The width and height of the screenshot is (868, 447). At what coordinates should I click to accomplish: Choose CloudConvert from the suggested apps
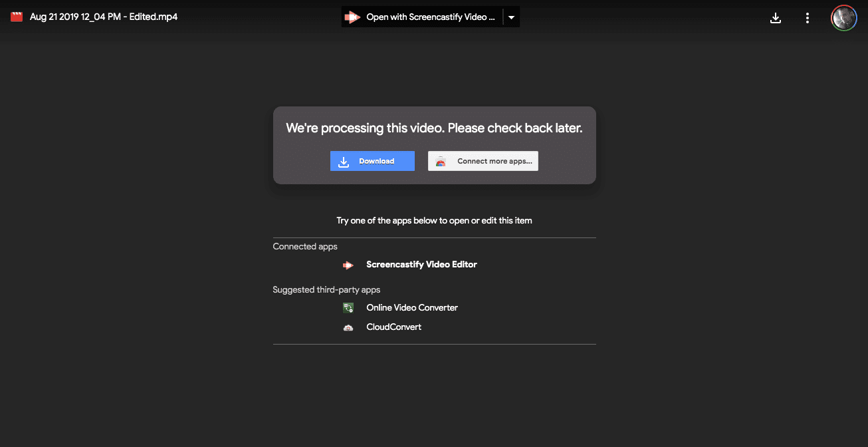[394, 327]
